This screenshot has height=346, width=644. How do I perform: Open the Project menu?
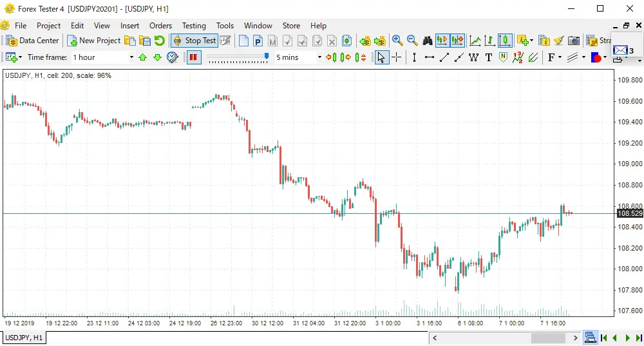[x=48, y=26]
